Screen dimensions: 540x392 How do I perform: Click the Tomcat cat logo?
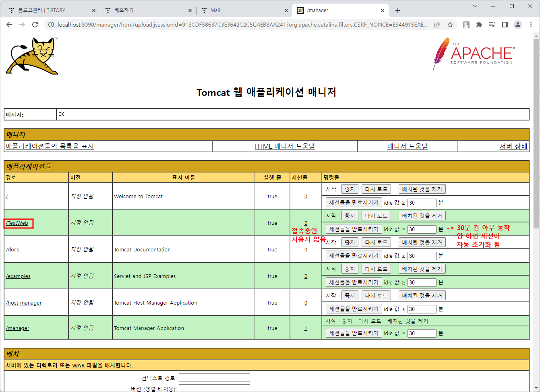tap(32, 56)
